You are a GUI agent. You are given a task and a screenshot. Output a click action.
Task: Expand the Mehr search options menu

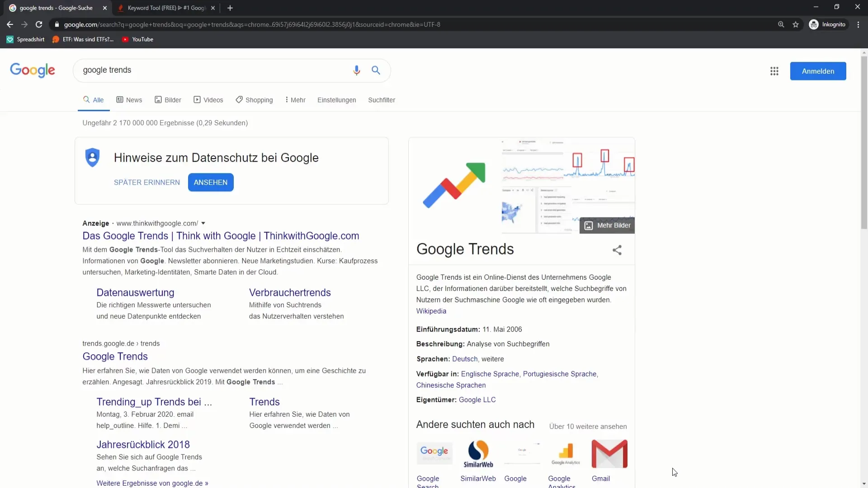point(295,100)
